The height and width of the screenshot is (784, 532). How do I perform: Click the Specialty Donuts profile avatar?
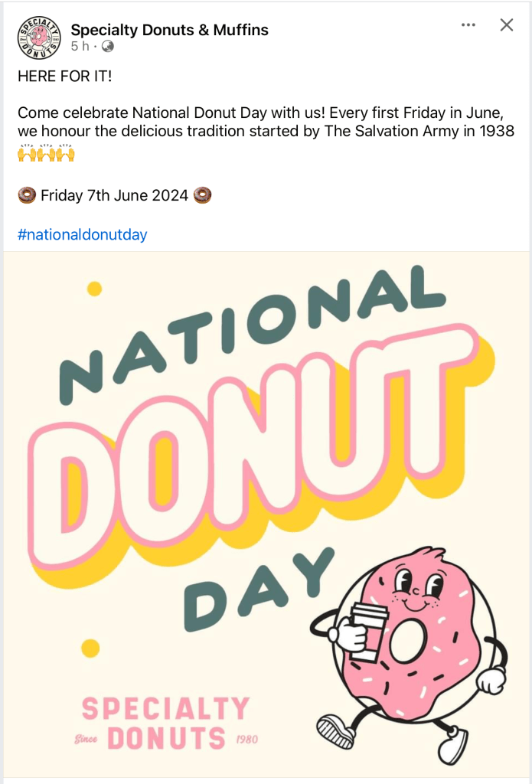click(39, 38)
